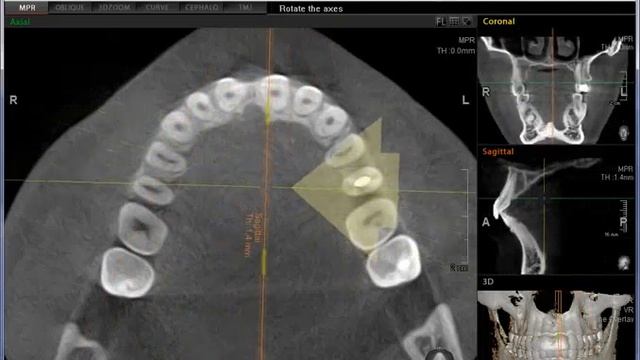Open the OBLIQUE tab
The height and width of the screenshot is (360, 640).
pyautogui.click(x=69, y=8)
